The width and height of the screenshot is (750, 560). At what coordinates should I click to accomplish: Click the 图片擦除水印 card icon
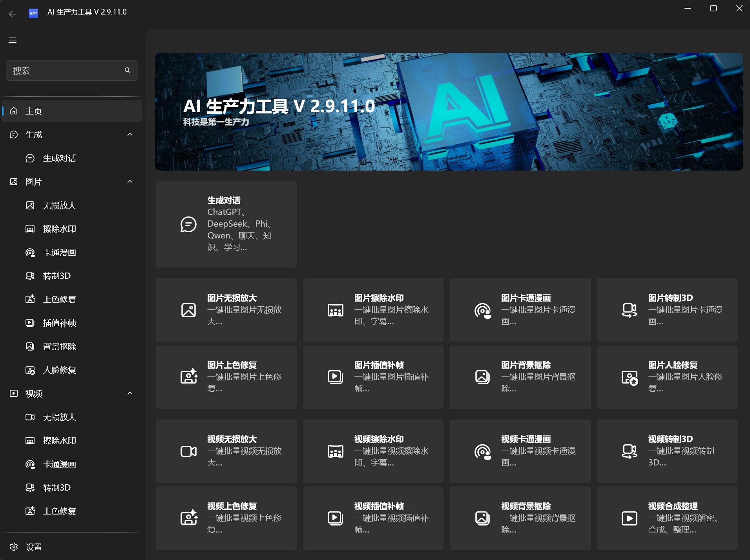click(336, 310)
